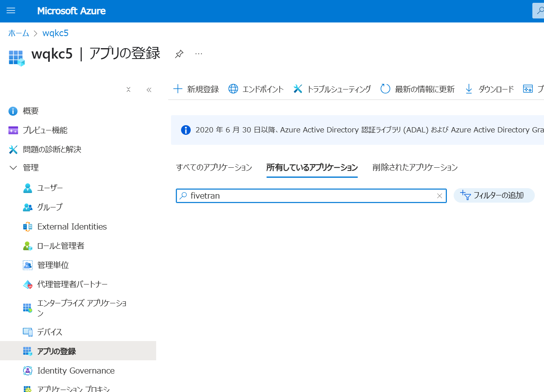Clear the search box with X

tap(440, 196)
